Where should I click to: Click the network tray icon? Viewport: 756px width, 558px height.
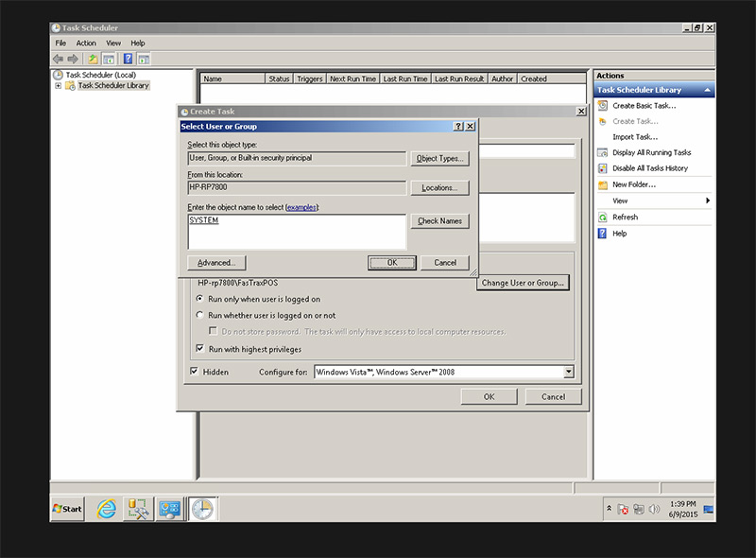pos(639,509)
